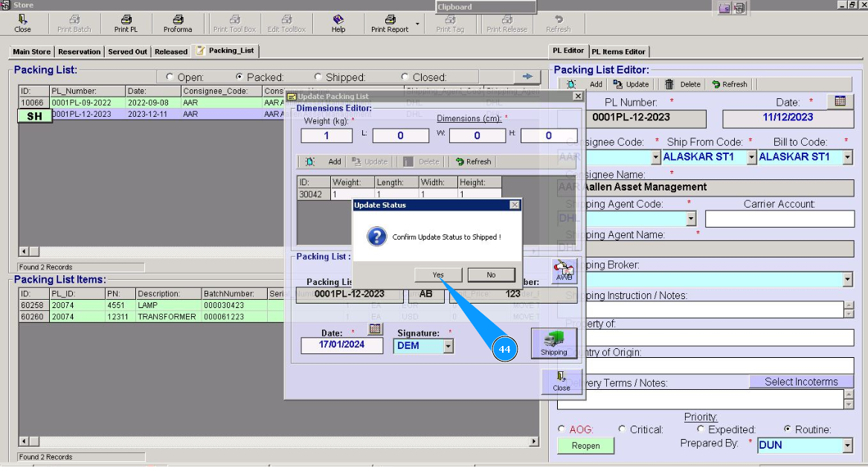Select the Open status radio button
This screenshot has height=471, width=868.
(170, 77)
